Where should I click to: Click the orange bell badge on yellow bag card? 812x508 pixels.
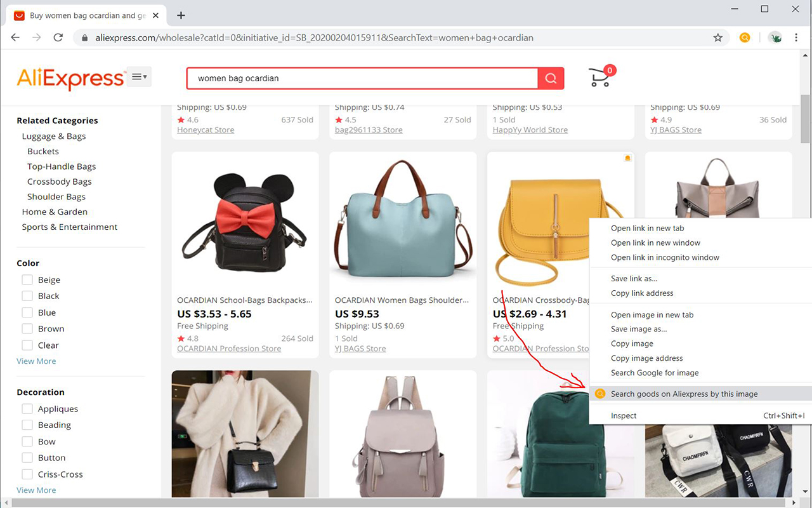coord(627,157)
